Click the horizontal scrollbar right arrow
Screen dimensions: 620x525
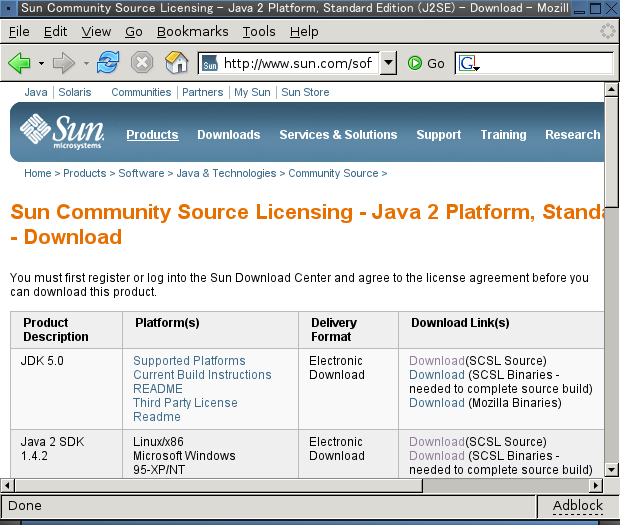pyautogui.click(x=595, y=485)
